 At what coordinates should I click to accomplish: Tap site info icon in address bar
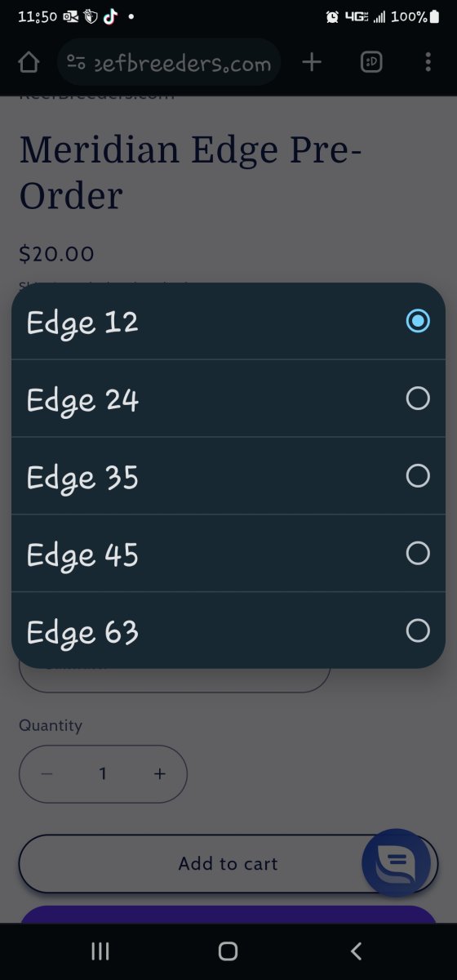click(x=77, y=62)
